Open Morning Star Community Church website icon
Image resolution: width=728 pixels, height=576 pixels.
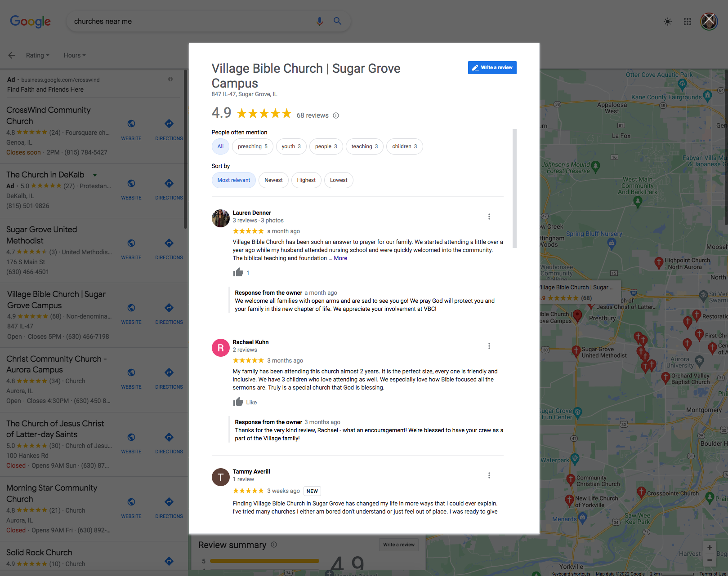[131, 502]
